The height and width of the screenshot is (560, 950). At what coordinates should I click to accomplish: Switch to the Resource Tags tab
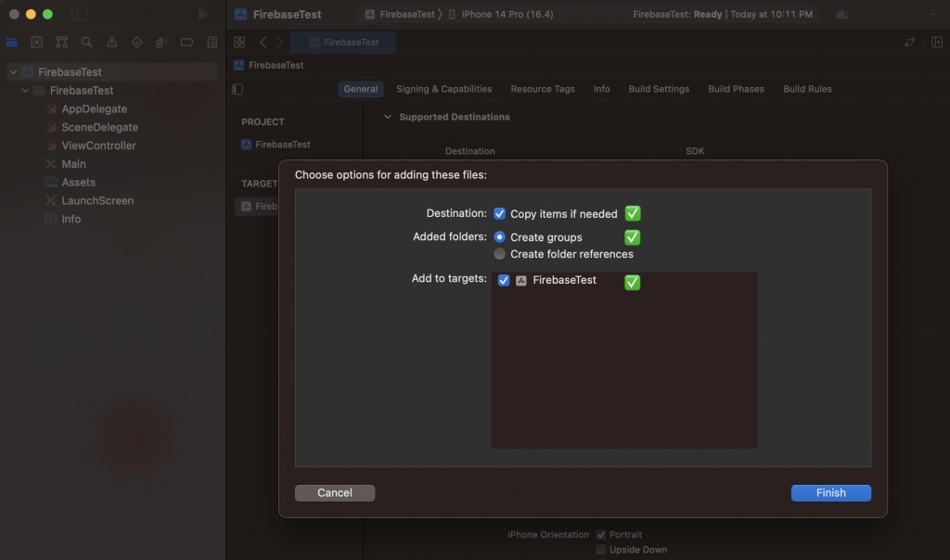[543, 89]
